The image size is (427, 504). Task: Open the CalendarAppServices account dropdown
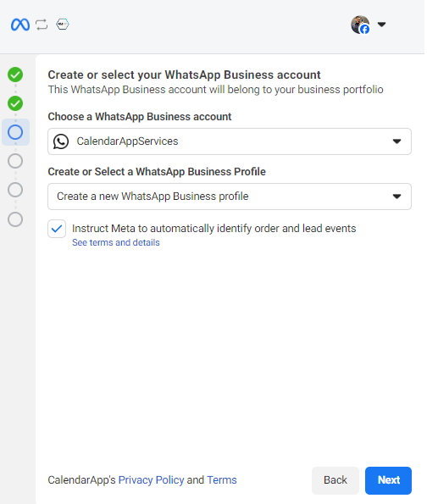(230, 141)
